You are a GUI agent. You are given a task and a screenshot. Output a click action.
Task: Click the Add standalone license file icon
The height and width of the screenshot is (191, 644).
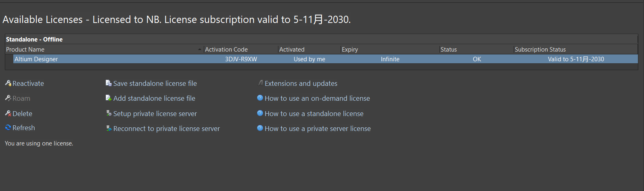[109, 98]
